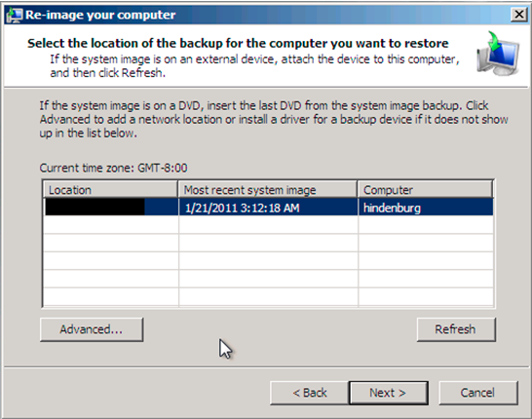This screenshot has height=419, width=532.
Task: Refresh the backup location list
Action: [456, 329]
